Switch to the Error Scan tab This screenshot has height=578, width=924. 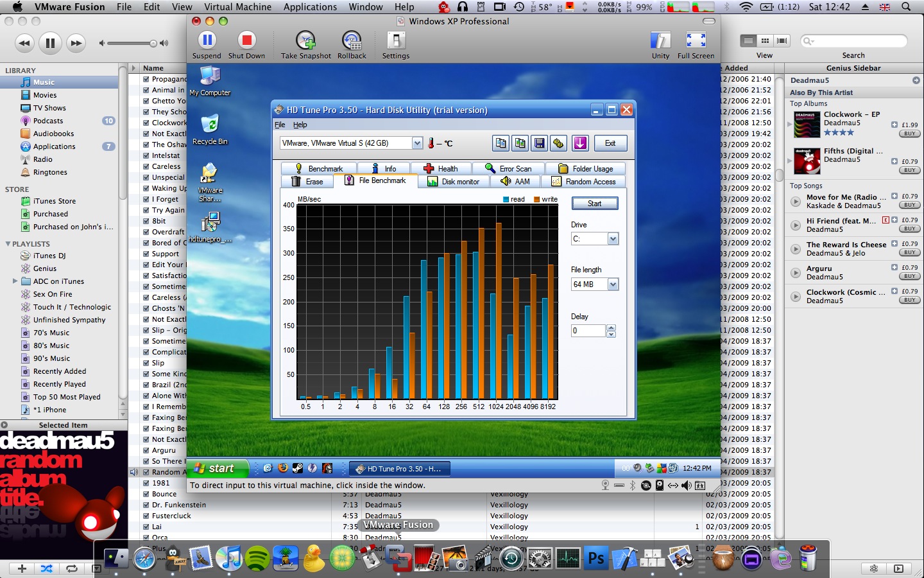coord(509,168)
